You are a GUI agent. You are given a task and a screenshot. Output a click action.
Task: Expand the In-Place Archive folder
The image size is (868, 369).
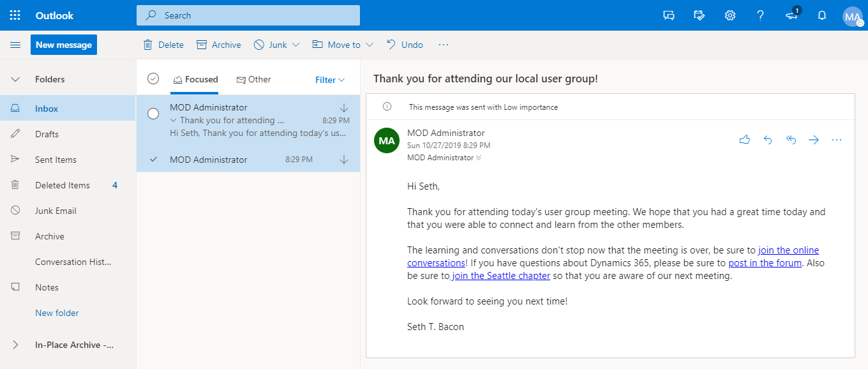[x=15, y=345]
